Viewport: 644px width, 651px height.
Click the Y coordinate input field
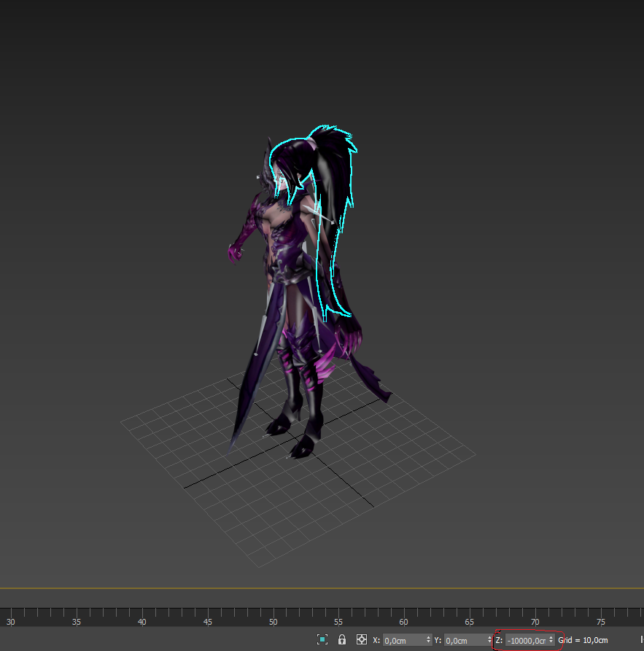tap(465, 640)
